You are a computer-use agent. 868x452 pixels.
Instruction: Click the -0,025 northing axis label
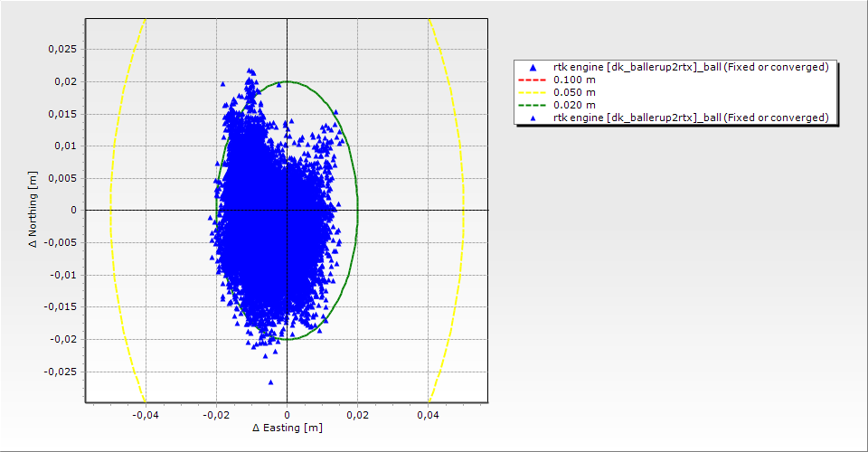coord(61,372)
